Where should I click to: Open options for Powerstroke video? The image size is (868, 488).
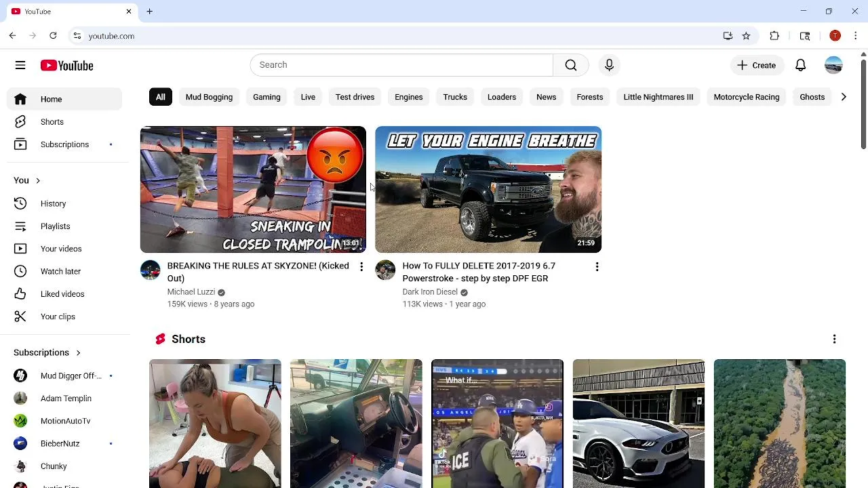tap(597, 267)
